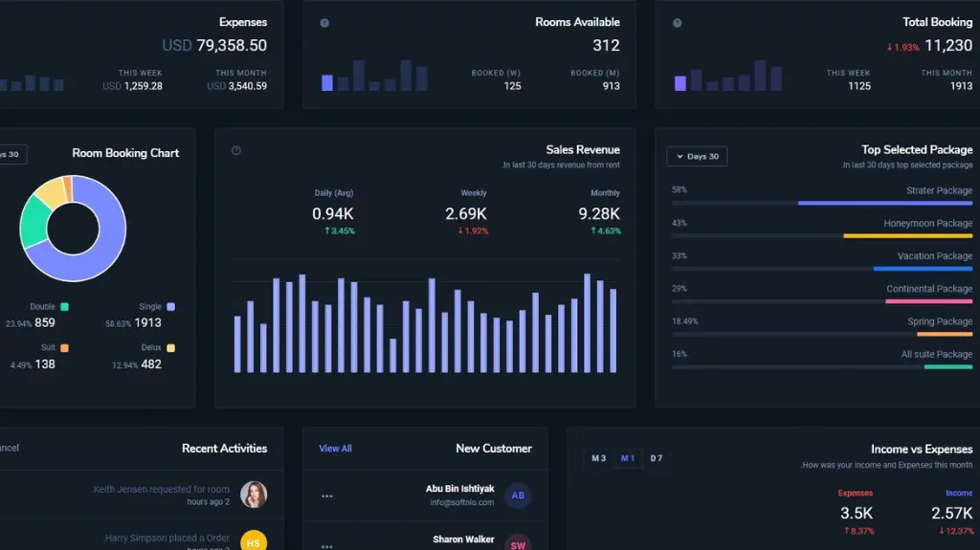This screenshot has width=980, height=550.
Task: Open the Days 30 dropdown in Room Booking Chart
Action: [10, 155]
